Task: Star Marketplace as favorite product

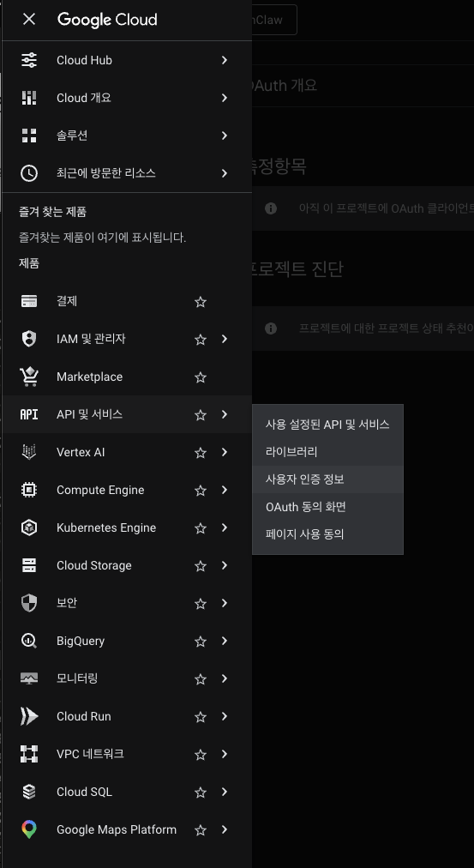Action: click(x=201, y=377)
